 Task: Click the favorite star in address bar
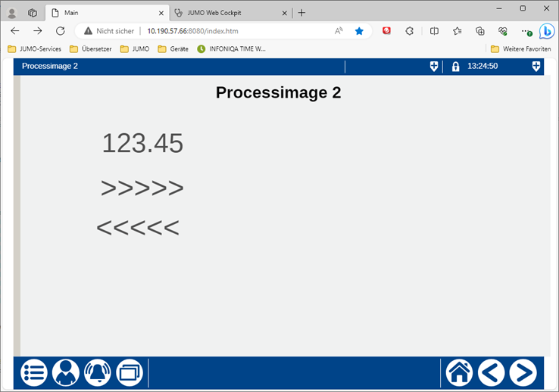359,31
